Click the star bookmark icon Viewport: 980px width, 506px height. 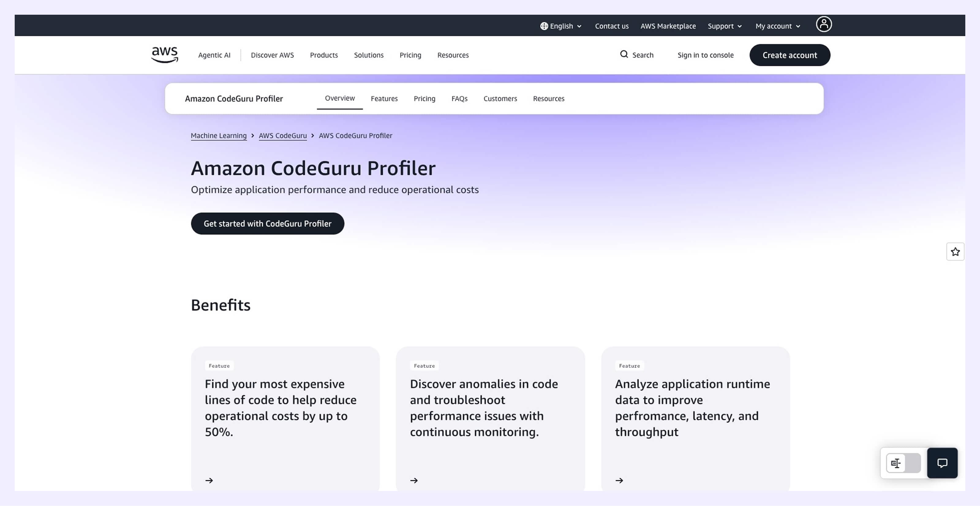coord(955,252)
